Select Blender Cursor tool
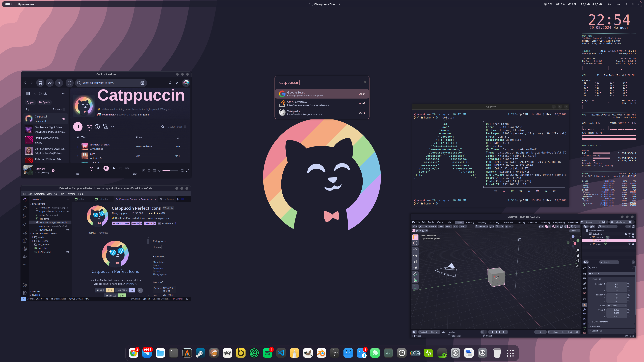644x362 pixels. [415, 243]
